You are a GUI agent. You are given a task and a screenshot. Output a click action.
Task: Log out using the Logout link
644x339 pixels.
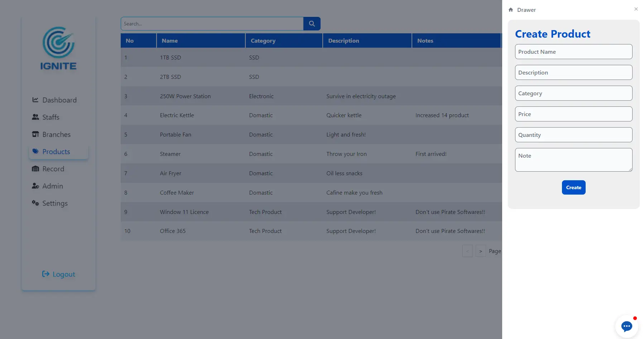coord(59,274)
